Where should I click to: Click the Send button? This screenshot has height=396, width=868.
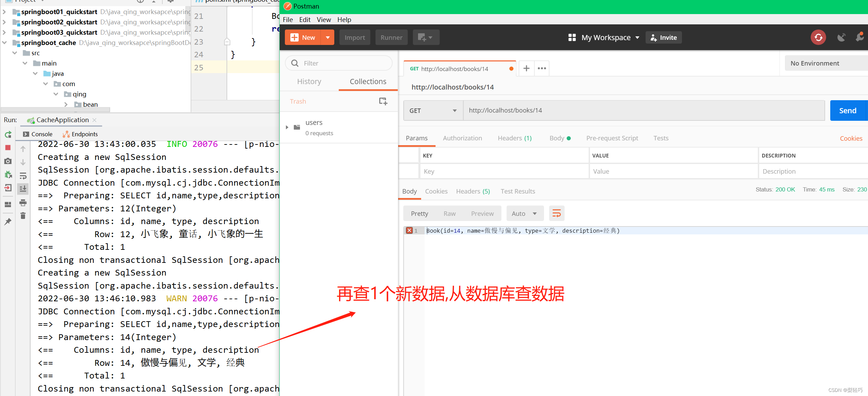tap(848, 110)
